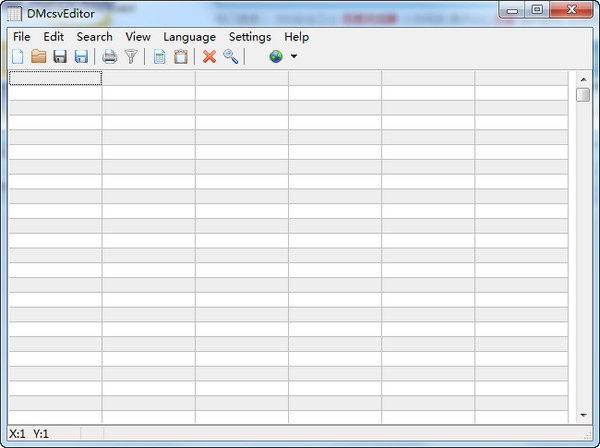The height and width of the screenshot is (448, 600).
Task: Paste using the clipboard icon
Action: [x=181, y=57]
